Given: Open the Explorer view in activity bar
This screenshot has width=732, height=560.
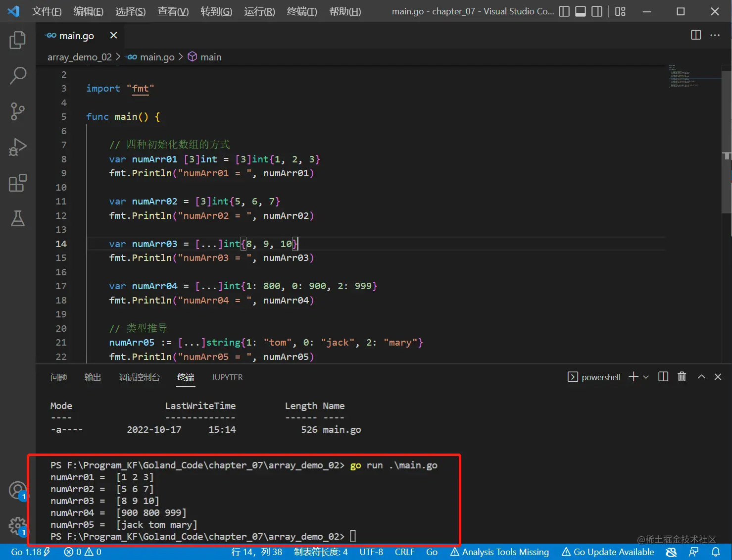Looking at the screenshot, I should coord(18,40).
